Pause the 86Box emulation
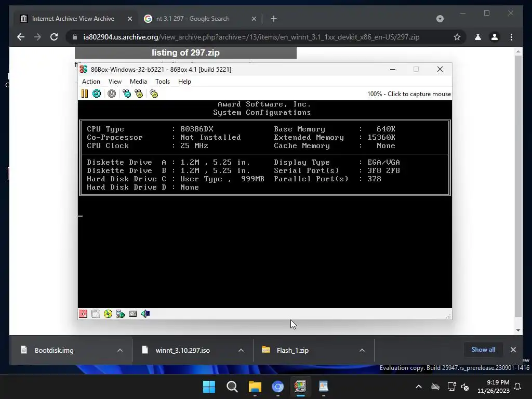Image resolution: width=532 pixels, height=399 pixels. (x=85, y=94)
